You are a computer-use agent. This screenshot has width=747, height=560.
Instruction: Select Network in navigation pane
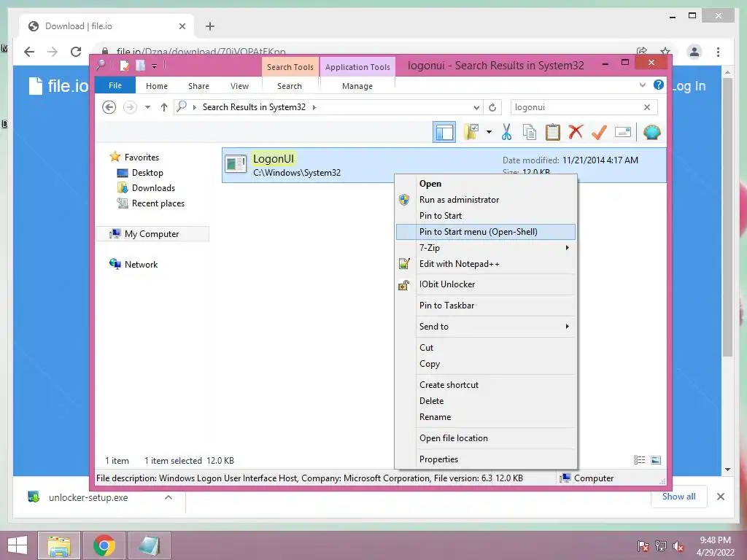tap(141, 264)
